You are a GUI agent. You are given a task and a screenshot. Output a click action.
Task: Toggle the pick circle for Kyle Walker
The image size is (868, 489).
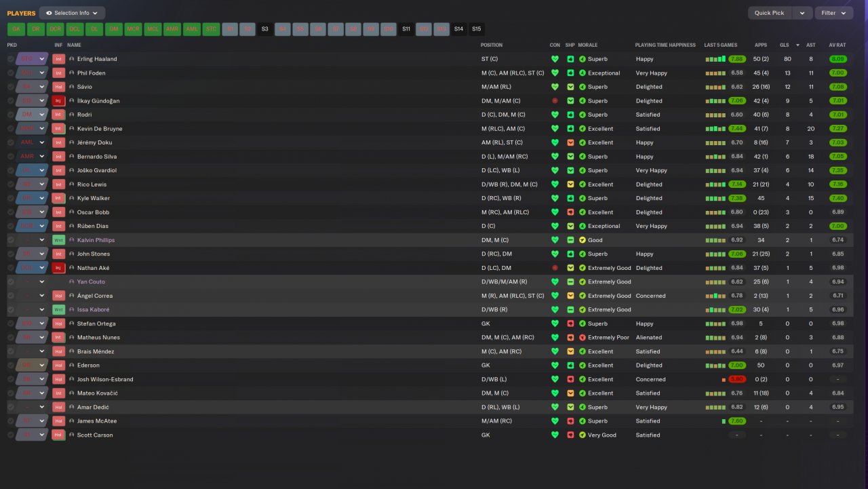point(10,199)
